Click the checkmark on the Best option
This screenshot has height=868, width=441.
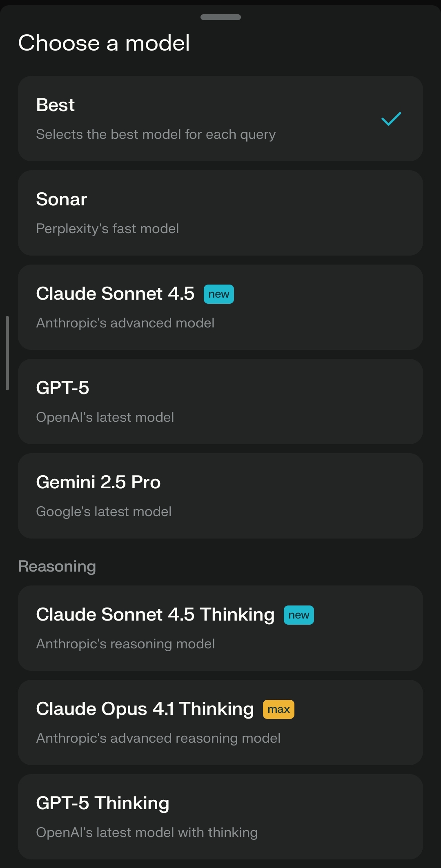coord(391,119)
